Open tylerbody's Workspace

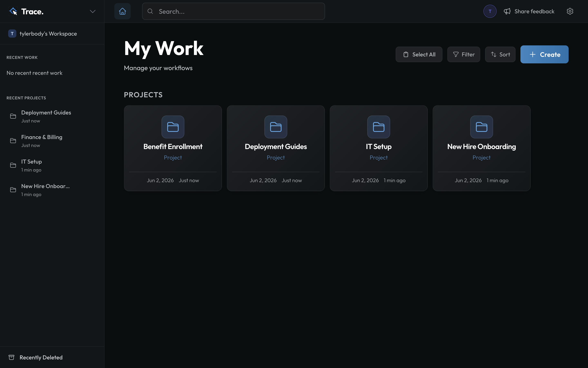pos(48,34)
